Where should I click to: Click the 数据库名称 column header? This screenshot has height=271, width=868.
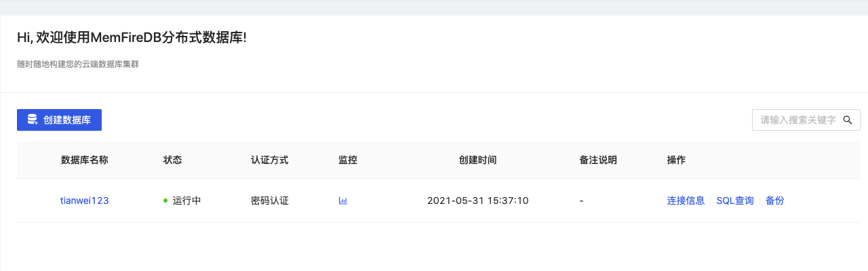85,161
